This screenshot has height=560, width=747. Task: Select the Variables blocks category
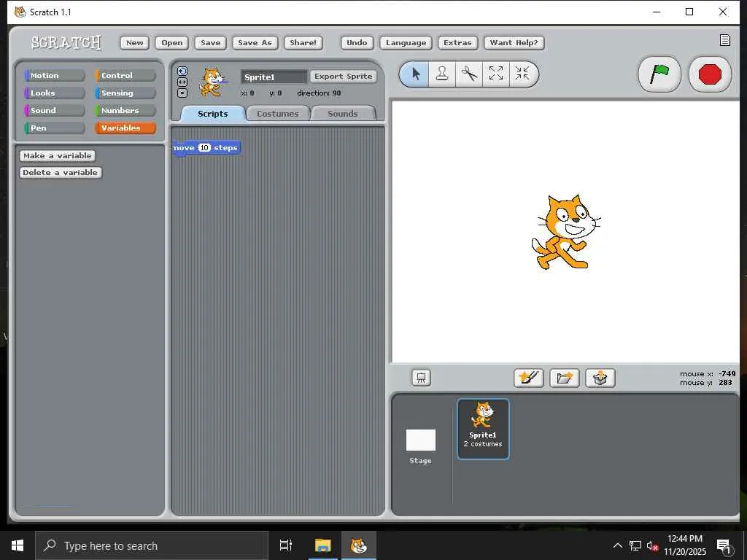click(125, 128)
